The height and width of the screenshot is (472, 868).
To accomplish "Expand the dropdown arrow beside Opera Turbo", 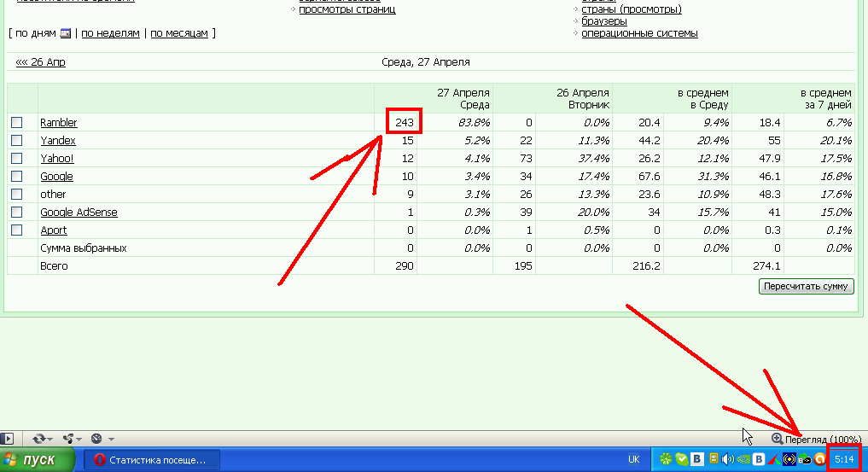I will (x=111, y=440).
